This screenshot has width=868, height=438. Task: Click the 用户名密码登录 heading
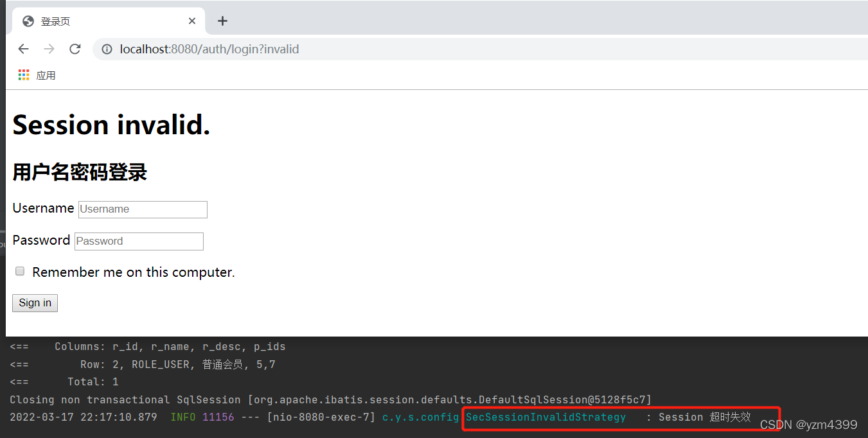(80, 172)
